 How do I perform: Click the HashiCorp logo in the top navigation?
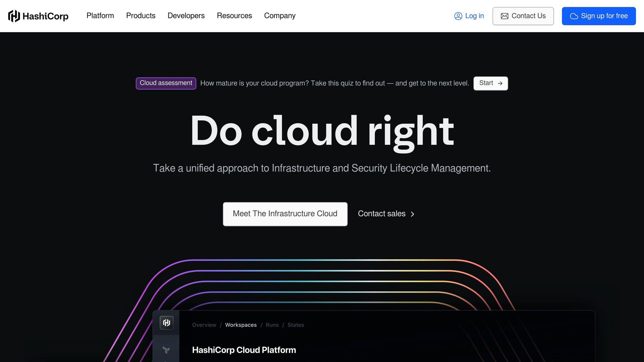(38, 16)
